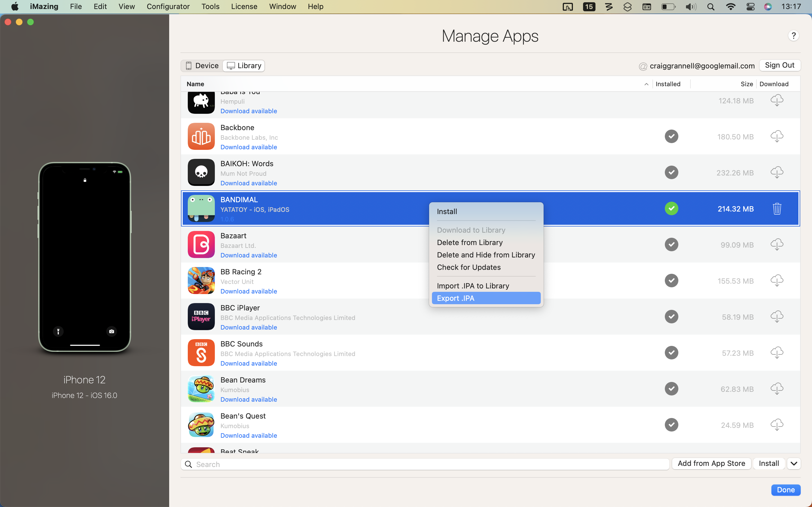Download Backbone via its cloud icon

click(x=777, y=137)
